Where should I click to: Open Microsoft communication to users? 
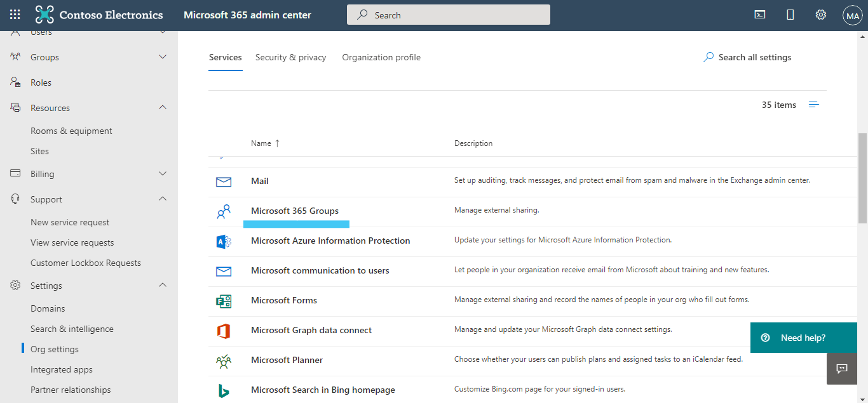point(320,270)
